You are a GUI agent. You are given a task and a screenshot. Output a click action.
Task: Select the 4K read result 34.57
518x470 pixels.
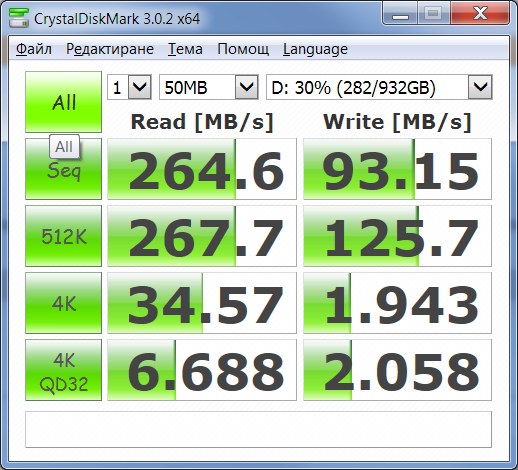click(202, 303)
